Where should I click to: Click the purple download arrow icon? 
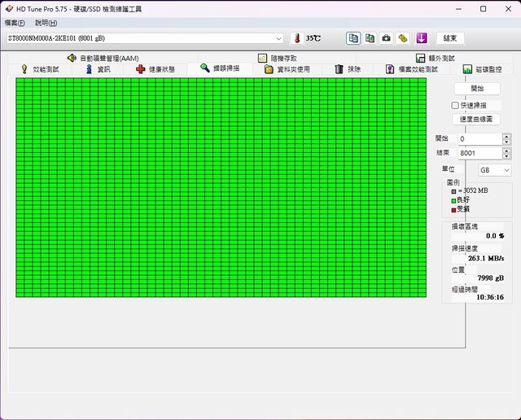(421, 38)
